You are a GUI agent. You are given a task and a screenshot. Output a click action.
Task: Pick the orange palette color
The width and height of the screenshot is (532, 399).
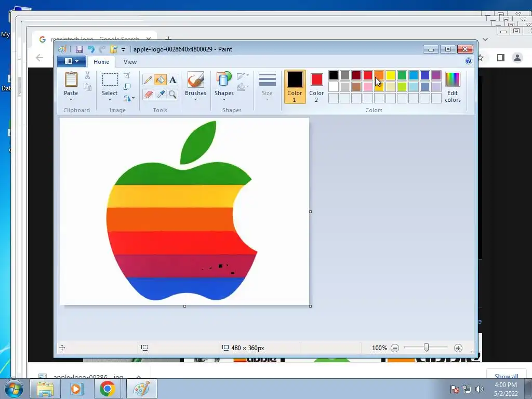pos(379,75)
